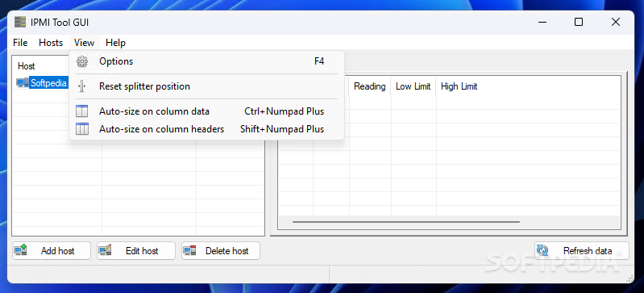Open the Hosts menu

(51, 43)
